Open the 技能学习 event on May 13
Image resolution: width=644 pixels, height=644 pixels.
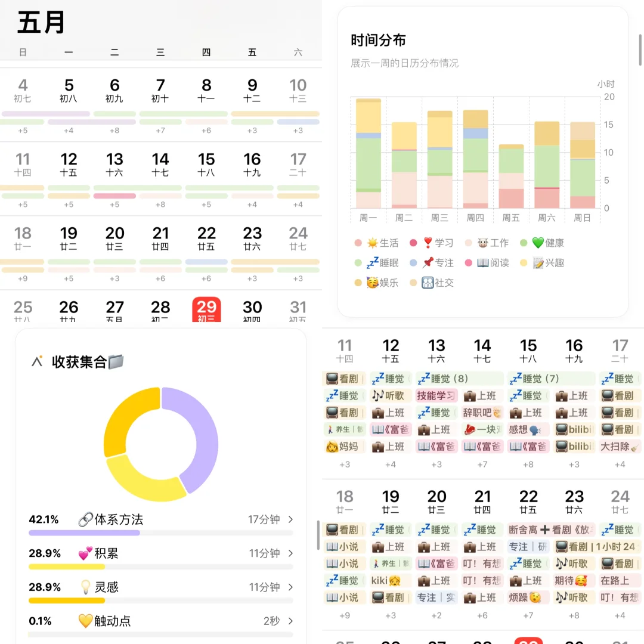[x=436, y=395]
